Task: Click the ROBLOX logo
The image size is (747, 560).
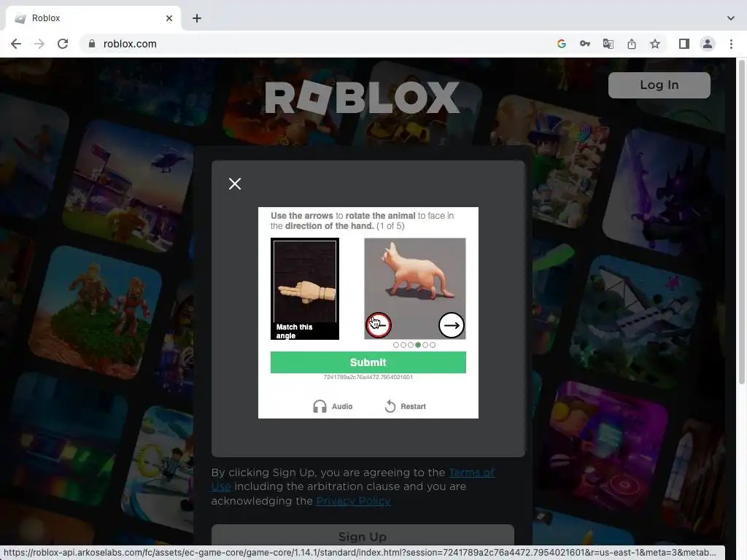Action: pyautogui.click(x=363, y=98)
